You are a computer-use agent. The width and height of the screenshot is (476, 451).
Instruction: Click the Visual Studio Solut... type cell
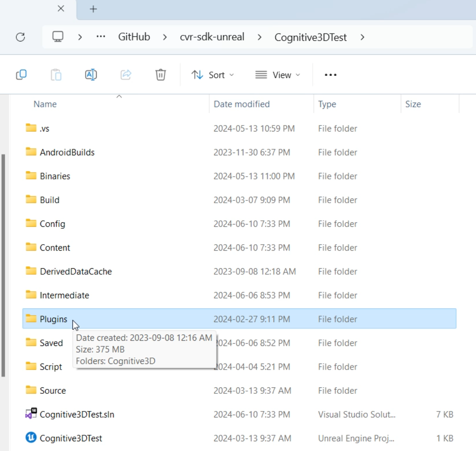click(357, 415)
